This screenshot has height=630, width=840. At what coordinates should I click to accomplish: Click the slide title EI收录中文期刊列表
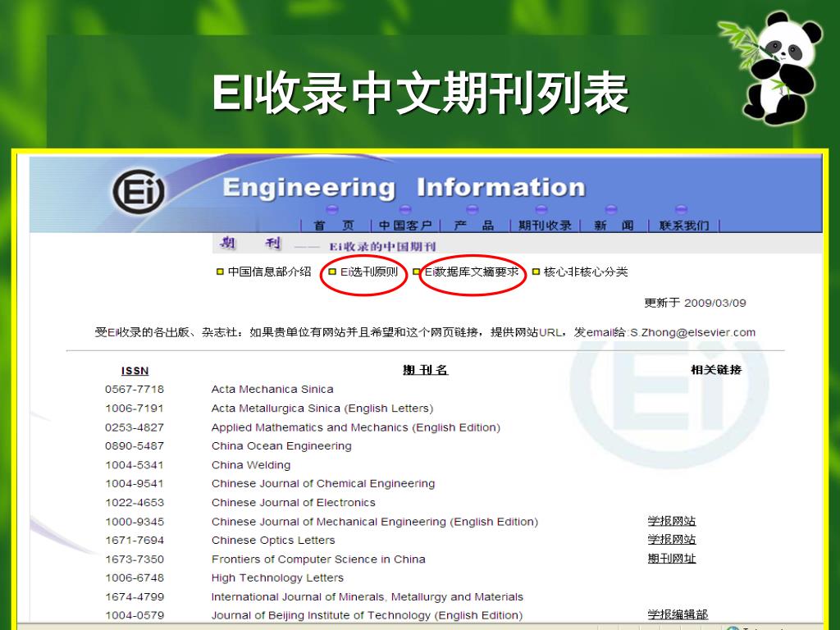tap(420, 94)
